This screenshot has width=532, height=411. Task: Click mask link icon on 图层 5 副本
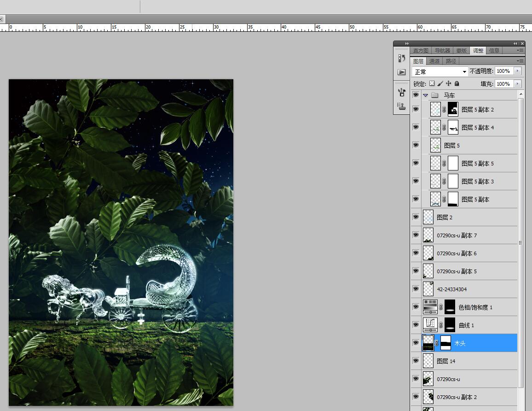pyautogui.click(x=444, y=200)
